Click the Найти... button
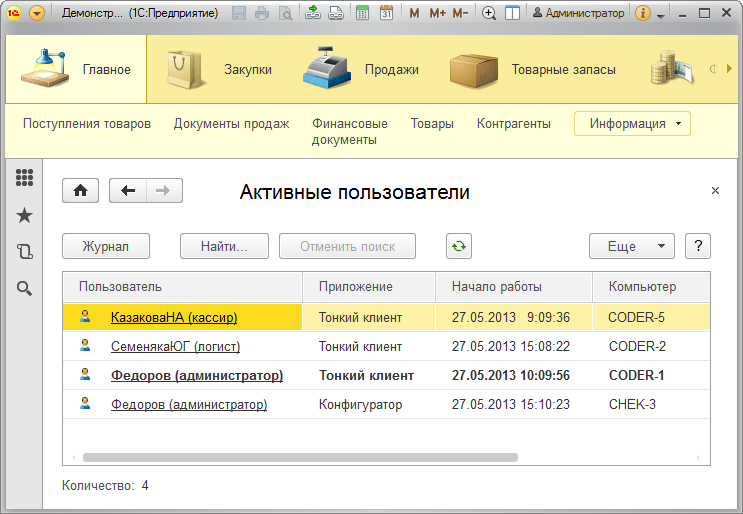 pos(224,246)
